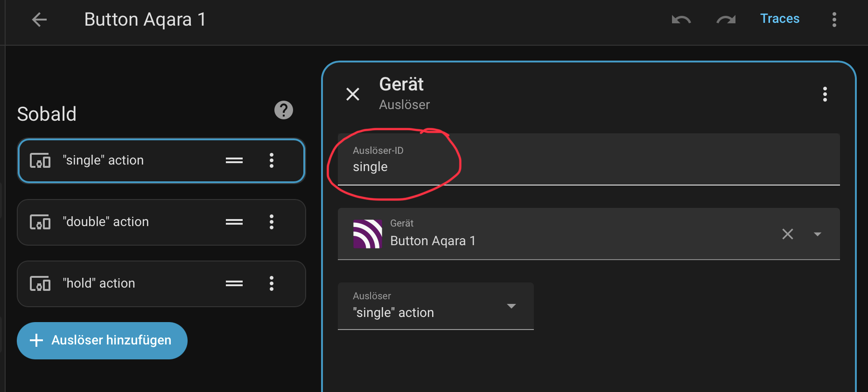This screenshot has width=868, height=392.
Task: Clear the Button Aqara 1 device selection
Action: [x=787, y=234]
